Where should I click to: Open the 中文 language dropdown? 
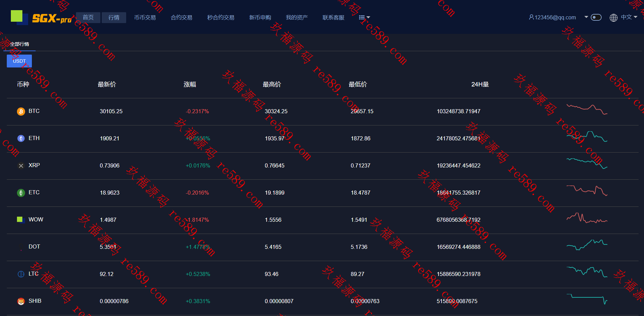pyautogui.click(x=629, y=17)
